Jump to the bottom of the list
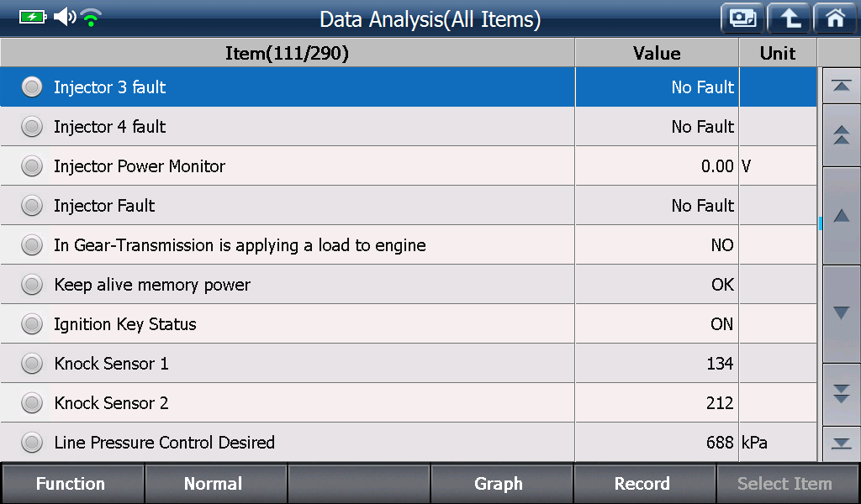861x504 pixels. click(x=841, y=444)
